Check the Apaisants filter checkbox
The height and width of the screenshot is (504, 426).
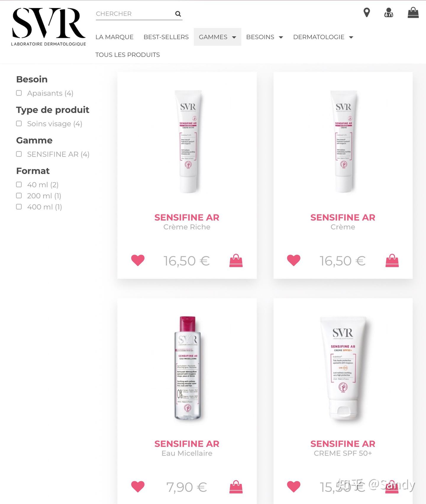[19, 93]
